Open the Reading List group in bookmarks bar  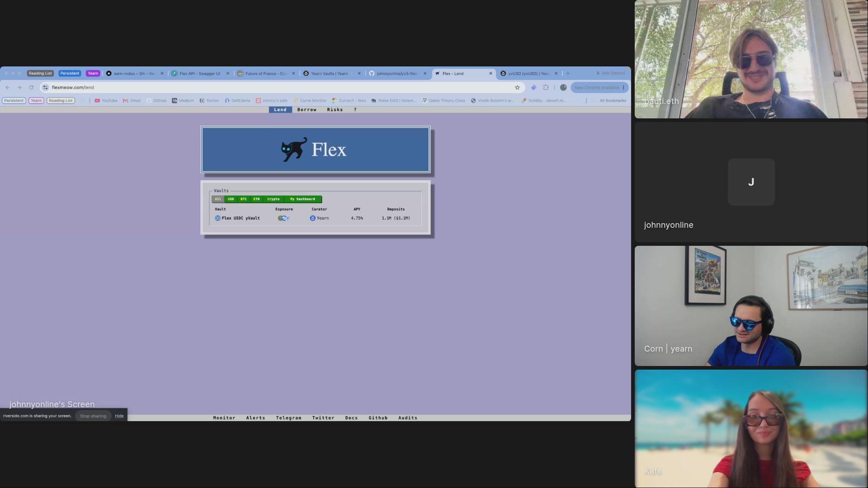pyautogui.click(x=61, y=101)
